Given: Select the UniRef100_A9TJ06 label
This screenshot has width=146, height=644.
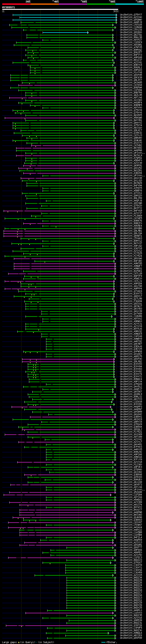Looking at the screenshot, I should [x=131, y=98].
